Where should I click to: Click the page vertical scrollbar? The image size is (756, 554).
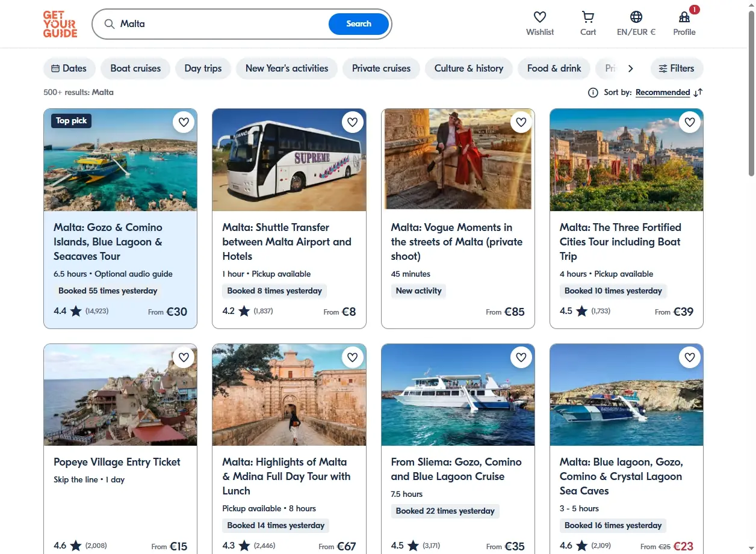pyautogui.click(x=751, y=93)
